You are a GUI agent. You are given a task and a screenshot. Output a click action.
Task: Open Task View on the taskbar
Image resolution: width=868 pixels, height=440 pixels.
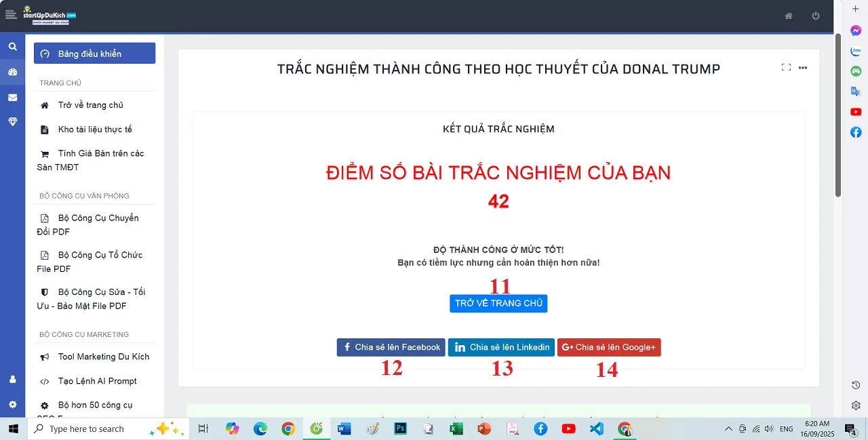(202, 428)
